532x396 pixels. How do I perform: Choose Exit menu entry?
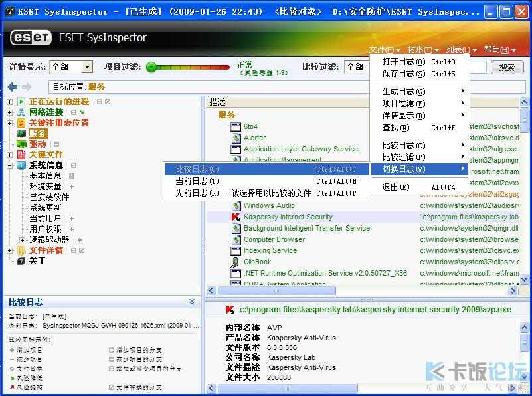coord(419,187)
